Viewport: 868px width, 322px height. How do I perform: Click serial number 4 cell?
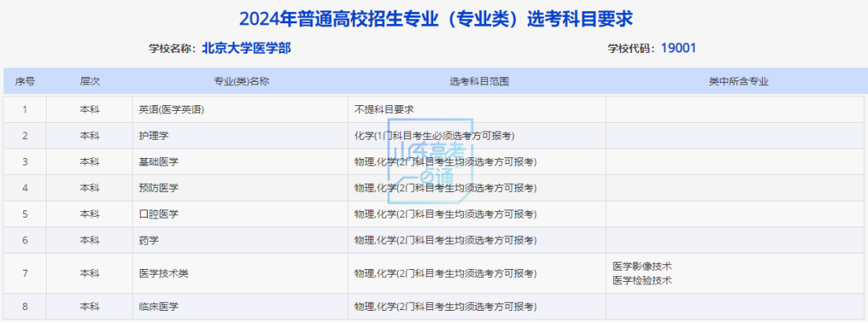click(x=25, y=188)
